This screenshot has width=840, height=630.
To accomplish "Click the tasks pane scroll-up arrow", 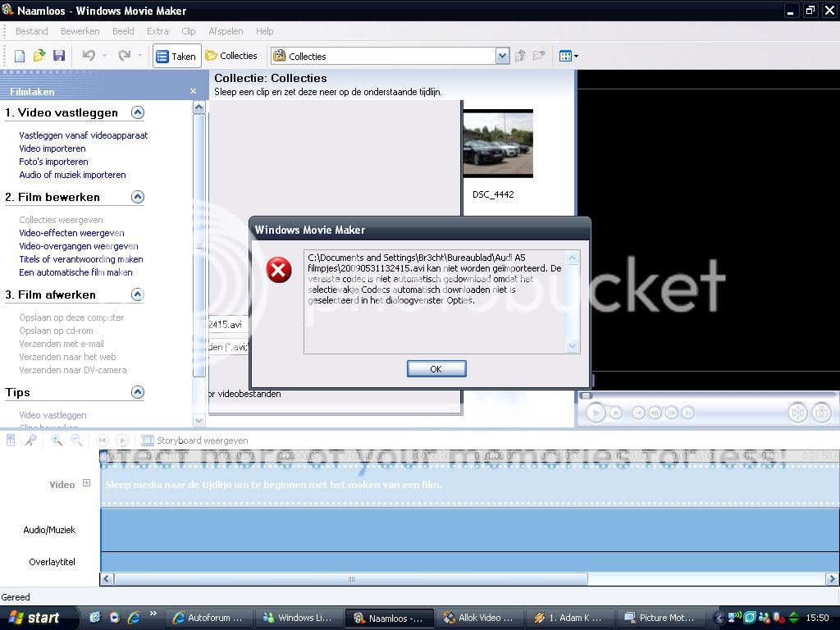I will coord(199,107).
